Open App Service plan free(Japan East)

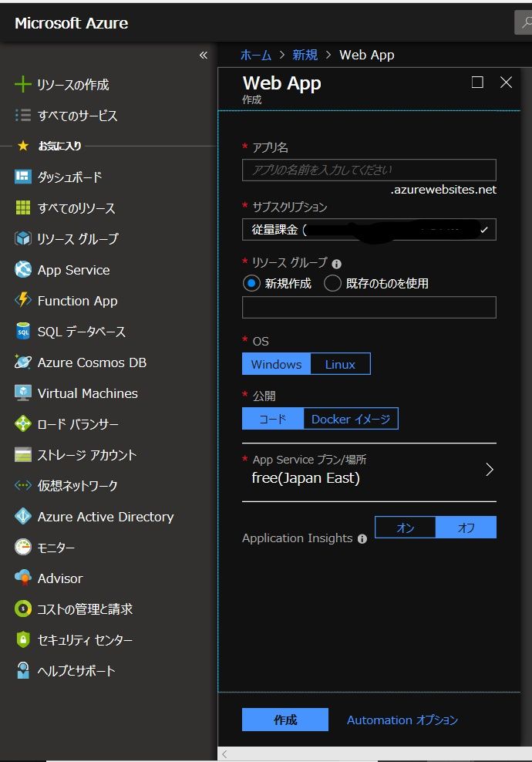click(x=369, y=470)
